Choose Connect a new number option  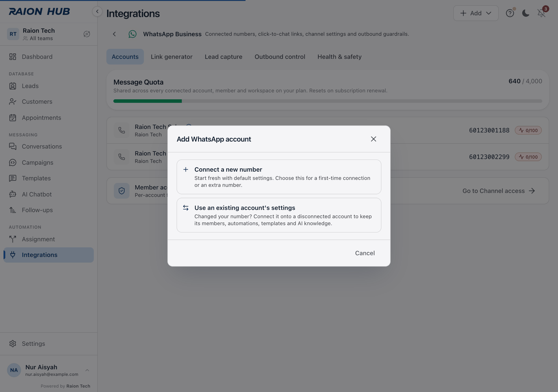279,177
